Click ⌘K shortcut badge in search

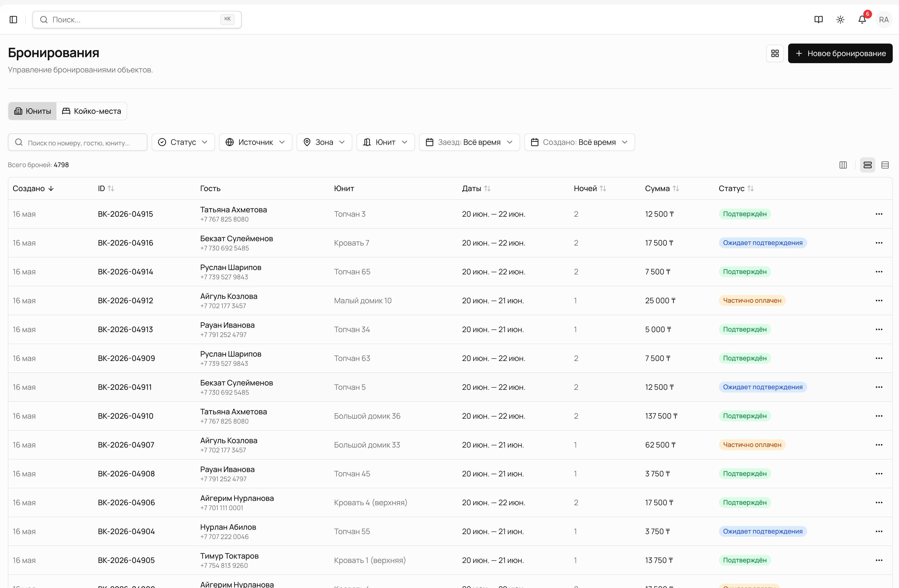coord(227,19)
